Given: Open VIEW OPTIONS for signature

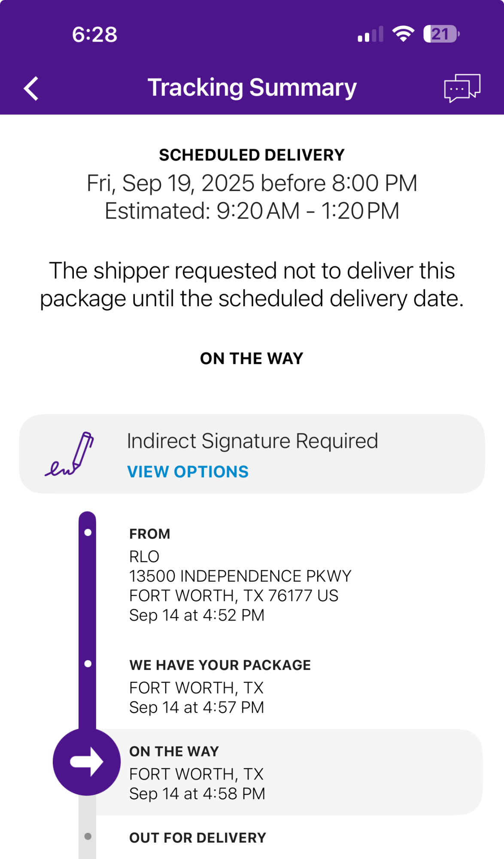Looking at the screenshot, I should pyautogui.click(x=188, y=472).
